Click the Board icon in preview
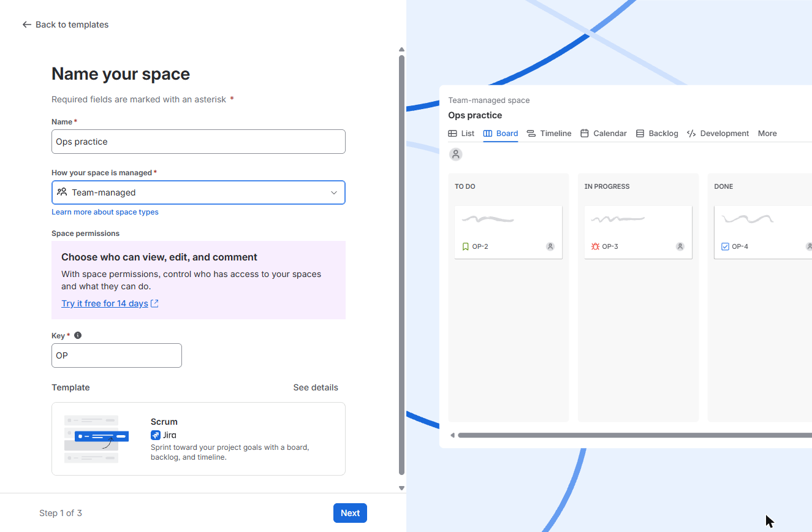This screenshot has width=812, height=532. 488,134
